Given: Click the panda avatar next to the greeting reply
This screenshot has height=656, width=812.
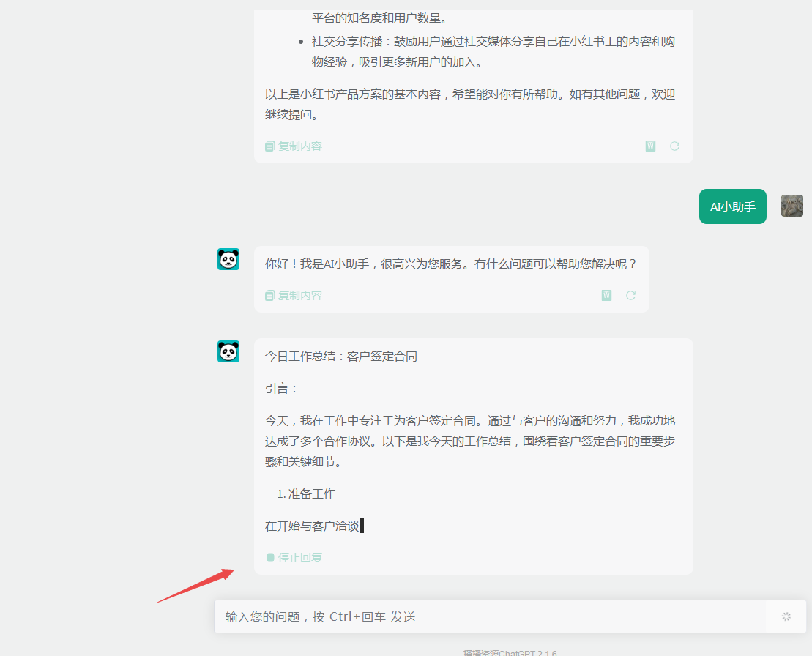Looking at the screenshot, I should [x=228, y=259].
